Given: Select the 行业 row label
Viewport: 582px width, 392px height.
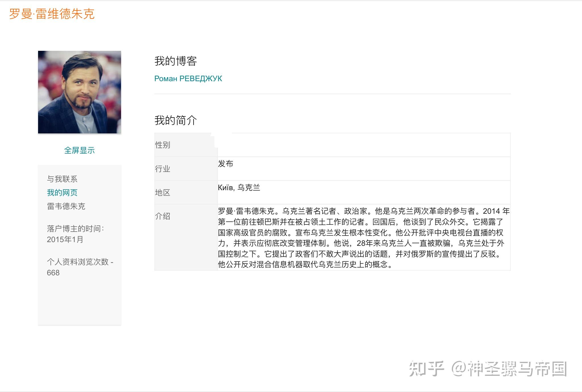Looking at the screenshot, I should click(x=163, y=169).
